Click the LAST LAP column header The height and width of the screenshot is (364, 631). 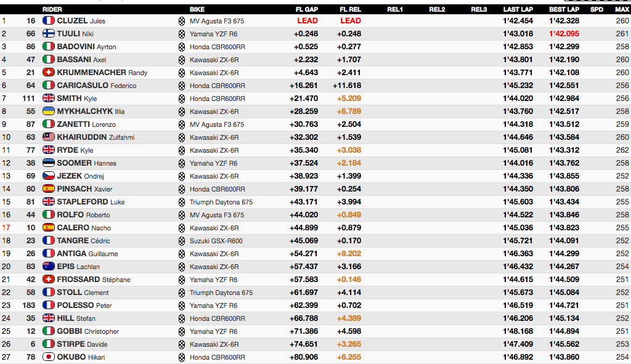click(x=518, y=9)
